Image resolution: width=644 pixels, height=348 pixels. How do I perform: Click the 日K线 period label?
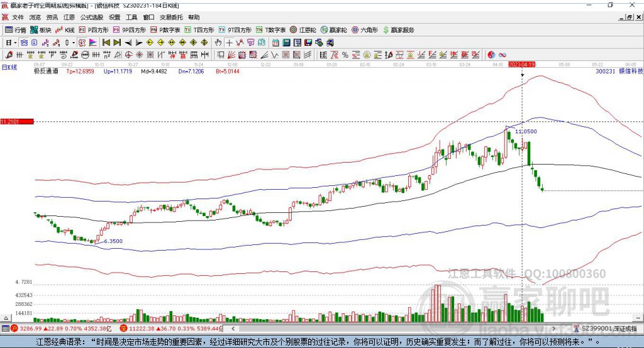9,67
